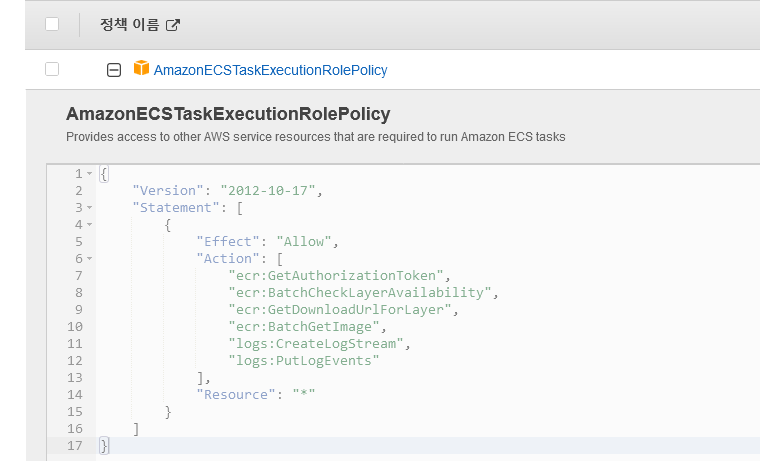Click line number 13 in the gutter
Screen dimensions: 760x461
click(x=75, y=378)
